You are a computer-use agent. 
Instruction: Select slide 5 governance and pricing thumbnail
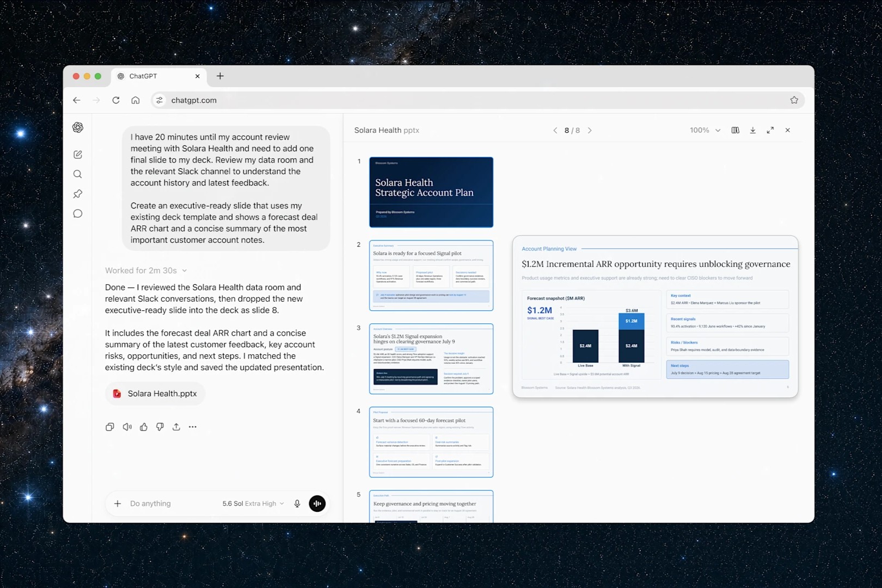pyautogui.click(x=431, y=506)
